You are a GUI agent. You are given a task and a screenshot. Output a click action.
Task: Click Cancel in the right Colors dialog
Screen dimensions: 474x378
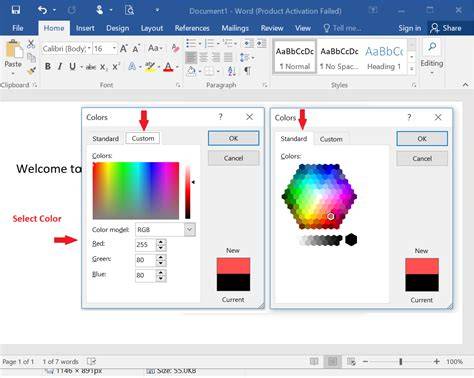click(x=422, y=159)
